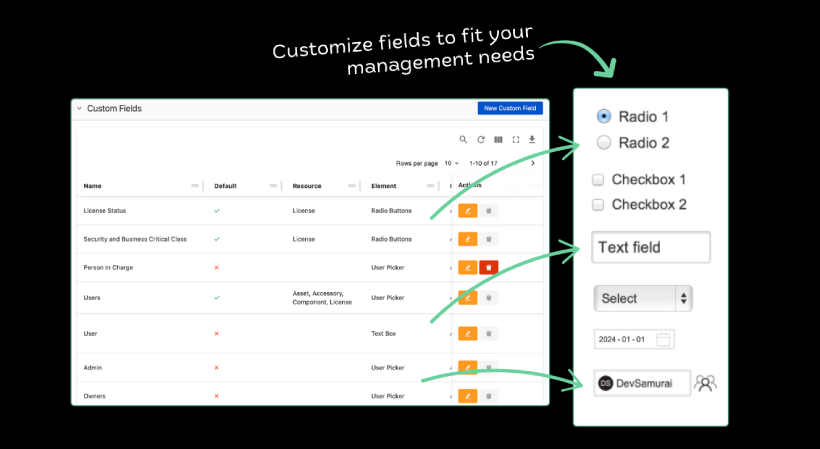Click the calendar icon in the date field
This screenshot has width=820, height=449.
click(663, 339)
